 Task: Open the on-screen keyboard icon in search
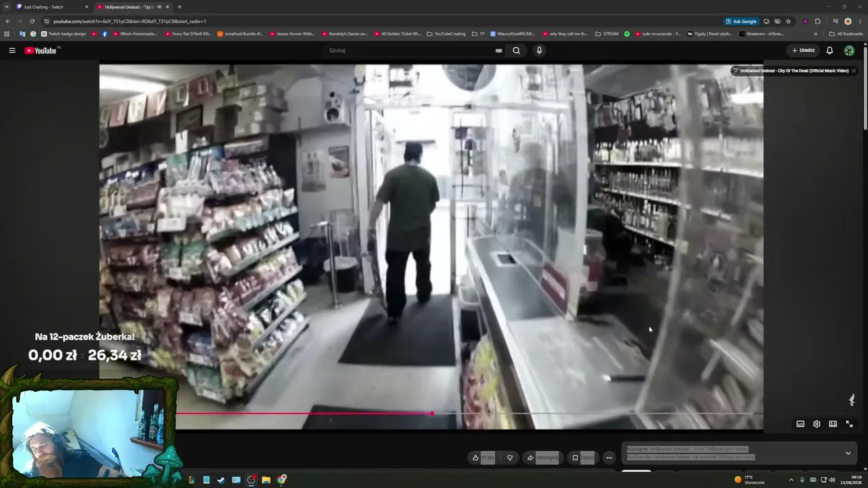498,50
